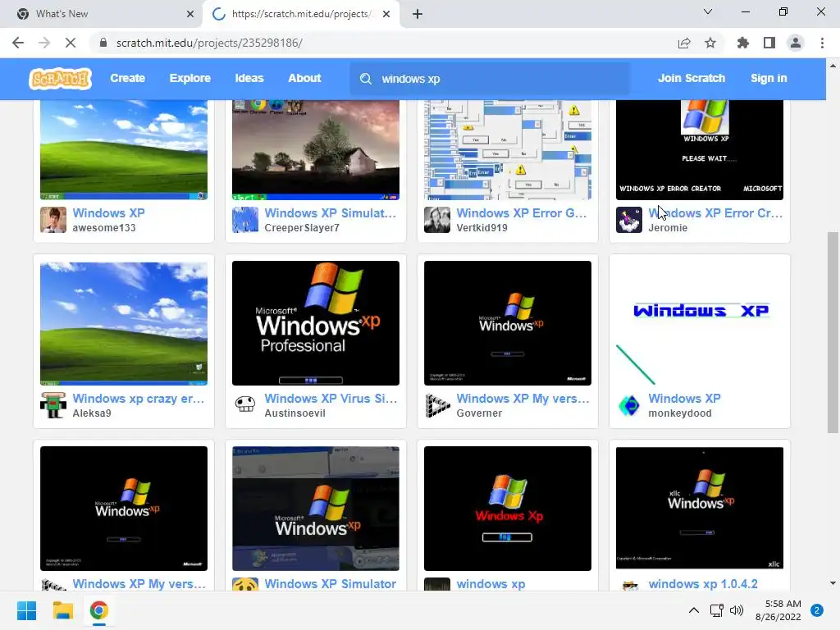
Task: Open Aleksa9's Bliss wallpaper thumbnail
Action: [124, 323]
